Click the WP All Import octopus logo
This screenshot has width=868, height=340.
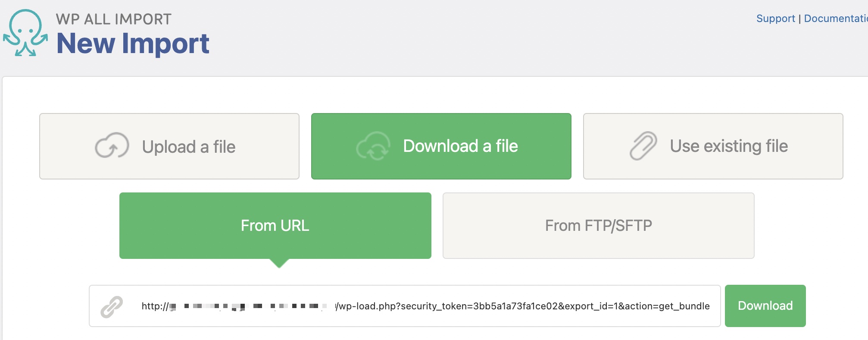click(25, 33)
